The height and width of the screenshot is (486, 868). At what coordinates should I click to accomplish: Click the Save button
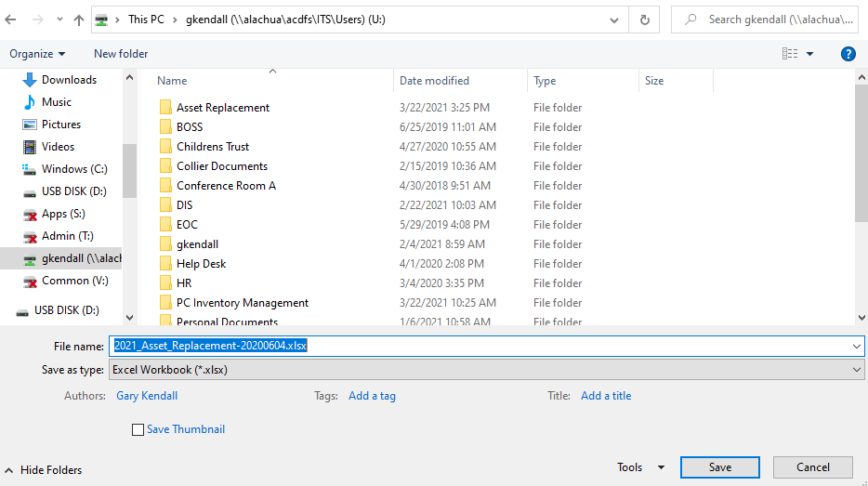pos(719,467)
